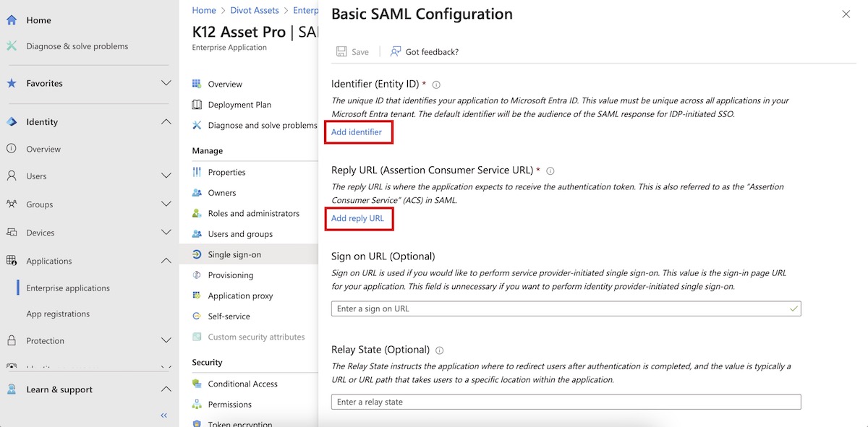Click the Home icon in sidebar
The height and width of the screenshot is (427, 868).
pyautogui.click(x=12, y=20)
